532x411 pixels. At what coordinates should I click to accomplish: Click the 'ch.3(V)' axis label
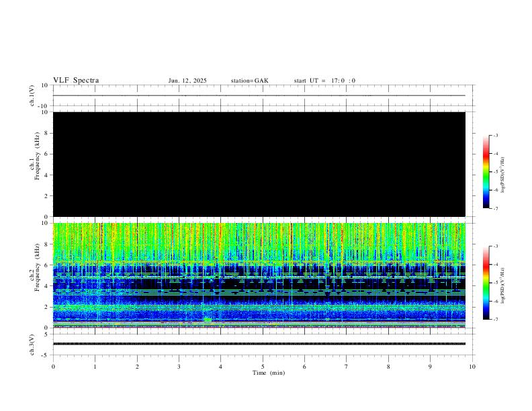[x=32, y=345]
